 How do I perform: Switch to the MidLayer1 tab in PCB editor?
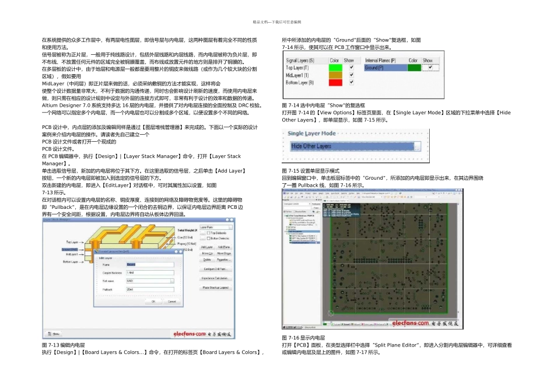[x=357, y=324]
